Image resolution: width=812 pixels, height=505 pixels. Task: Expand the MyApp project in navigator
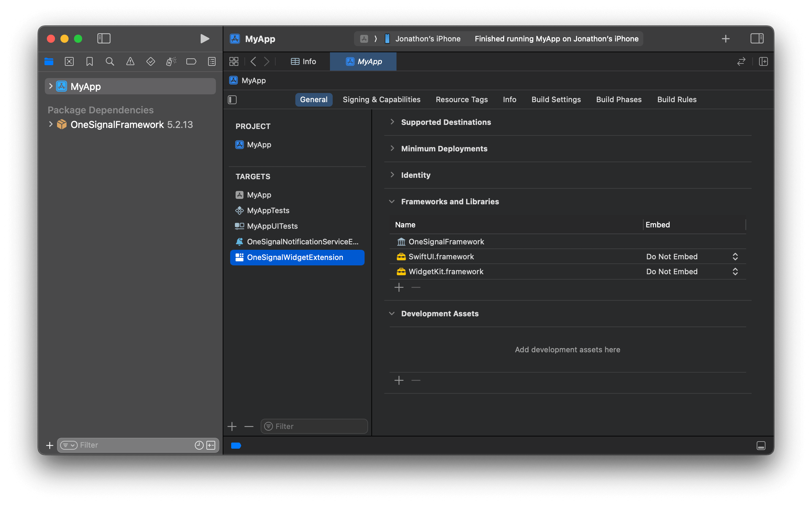51,86
